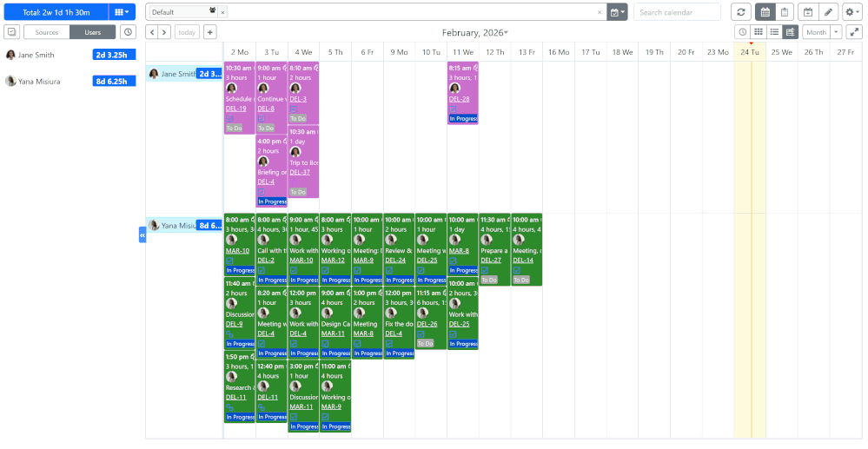Viewport: 868px width, 449px height.
Task: Open the MAR-12 issue link
Action: (x=333, y=261)
